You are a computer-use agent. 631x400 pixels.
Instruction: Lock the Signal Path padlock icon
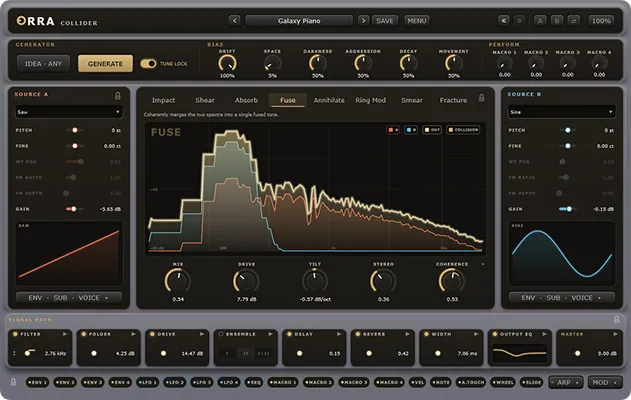pyautogui.click(x=617, y=320)
